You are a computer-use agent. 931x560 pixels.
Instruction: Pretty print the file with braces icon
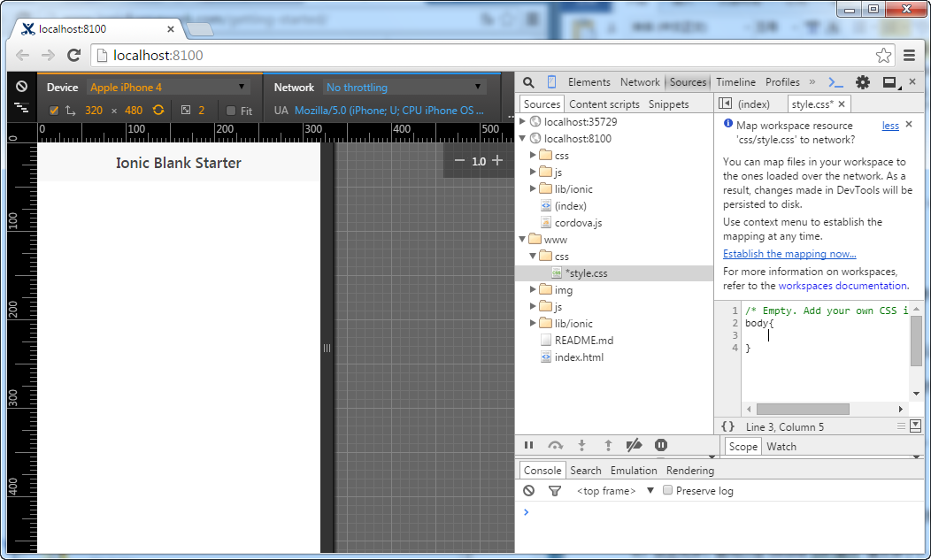(727, 426)
